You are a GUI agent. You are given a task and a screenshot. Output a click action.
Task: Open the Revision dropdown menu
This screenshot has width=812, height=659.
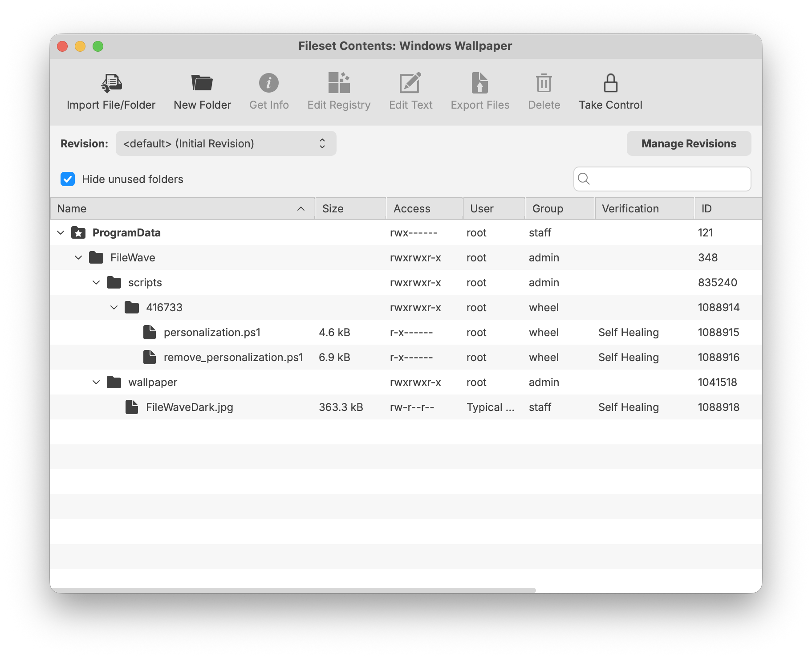point(226,143)
